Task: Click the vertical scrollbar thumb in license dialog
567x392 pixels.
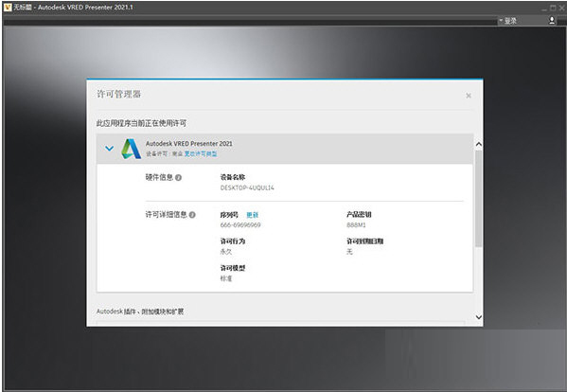Action: (478, 199)
